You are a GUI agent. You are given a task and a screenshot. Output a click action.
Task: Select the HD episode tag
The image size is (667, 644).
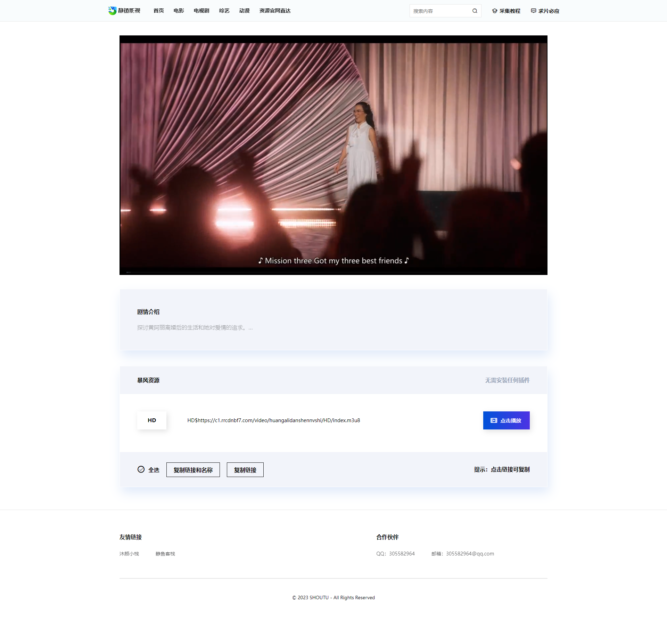(152, 420)
